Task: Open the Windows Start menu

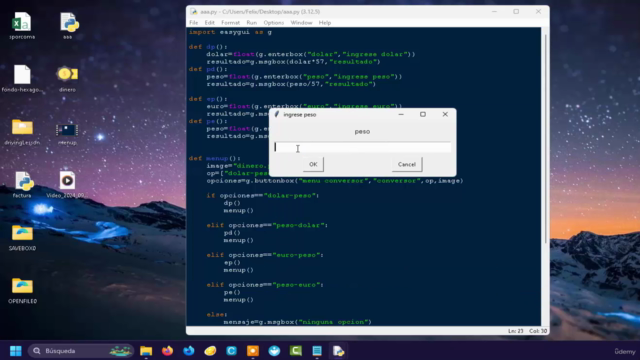Action: [x=16, y=351]
